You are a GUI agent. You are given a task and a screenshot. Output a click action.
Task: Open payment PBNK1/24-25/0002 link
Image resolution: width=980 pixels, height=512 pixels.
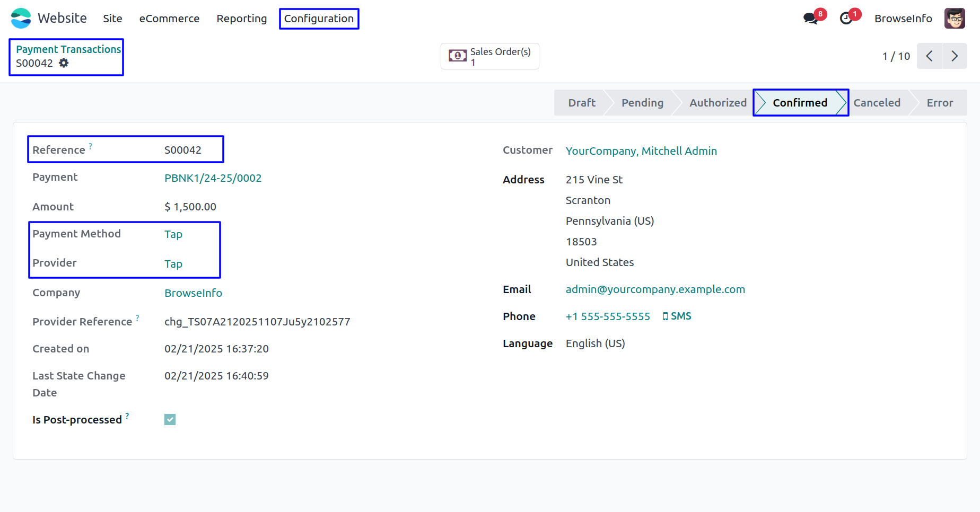(213, 178)
